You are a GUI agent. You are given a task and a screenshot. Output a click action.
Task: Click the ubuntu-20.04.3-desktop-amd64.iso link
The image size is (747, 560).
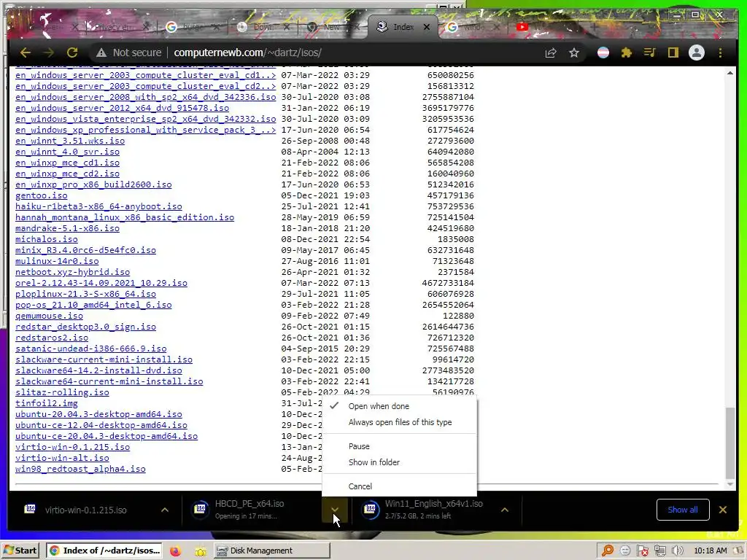[x=98, y=414]
